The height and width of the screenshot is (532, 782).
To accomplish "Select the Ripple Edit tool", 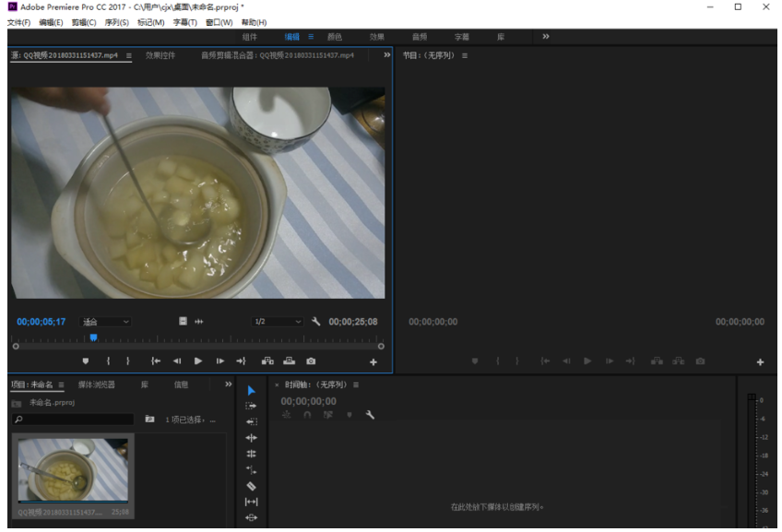I will click(251, 420).
